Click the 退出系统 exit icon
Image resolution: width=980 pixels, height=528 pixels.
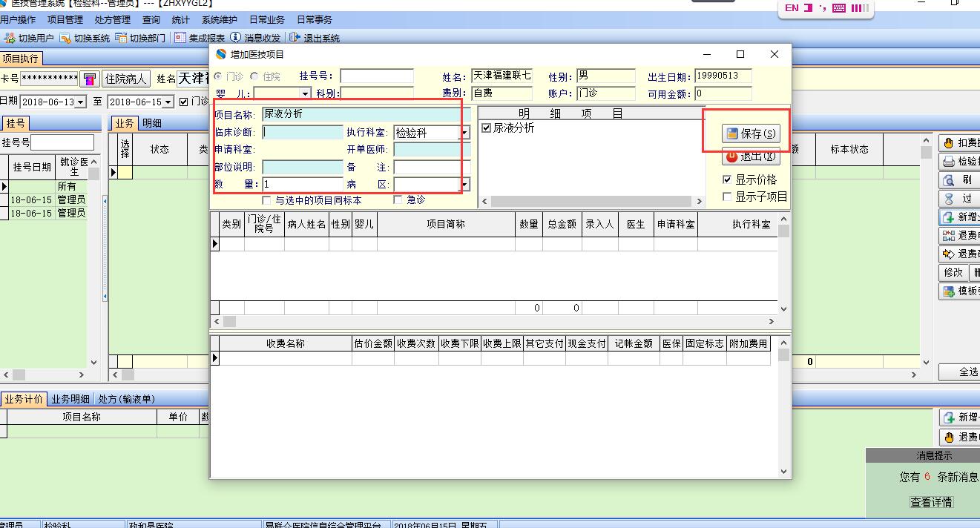(x=295, y=38)
